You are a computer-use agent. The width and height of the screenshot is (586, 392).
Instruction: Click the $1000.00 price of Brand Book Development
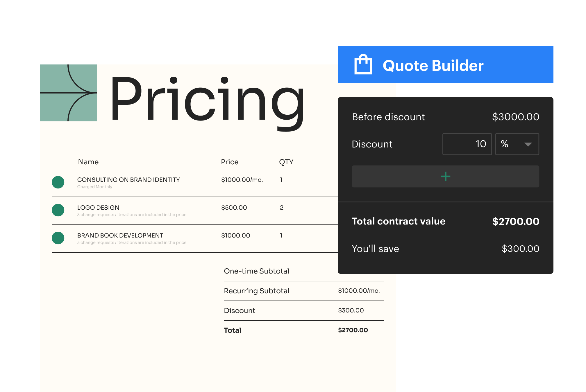[x=235, y=235]
